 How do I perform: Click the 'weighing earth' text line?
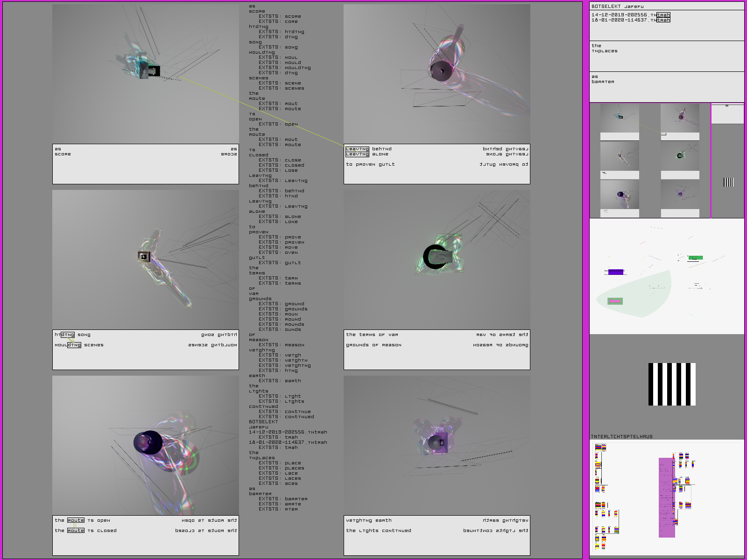pos(368,520)
